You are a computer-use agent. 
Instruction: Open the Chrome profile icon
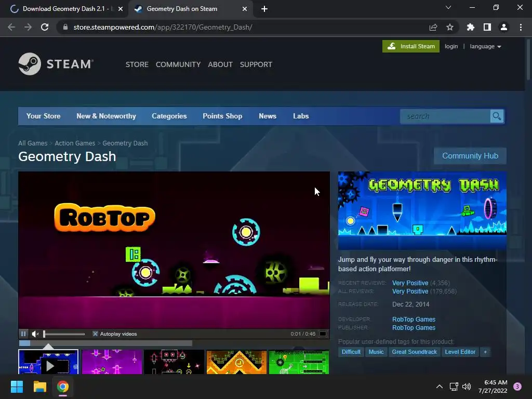(x=504, y=27)
